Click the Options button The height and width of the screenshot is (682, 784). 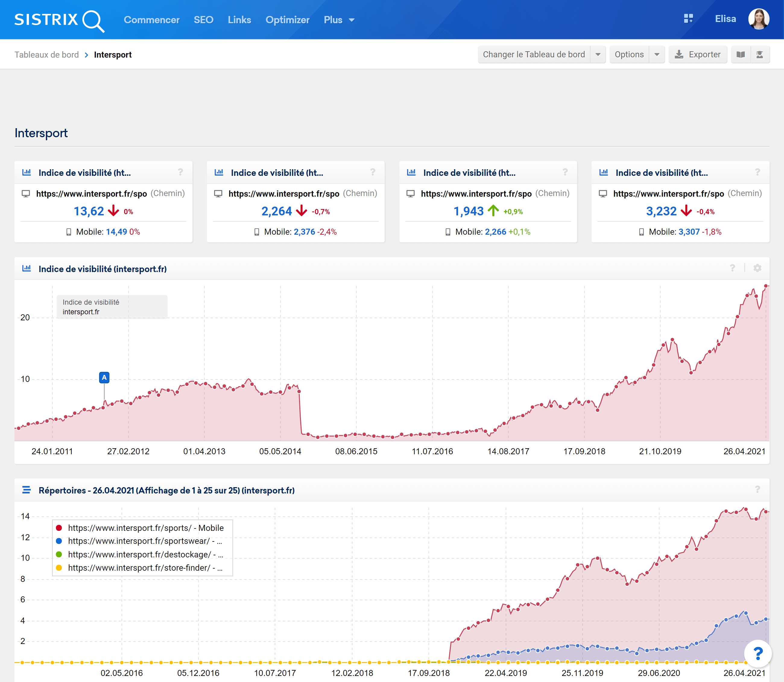(x=629, y=54)
